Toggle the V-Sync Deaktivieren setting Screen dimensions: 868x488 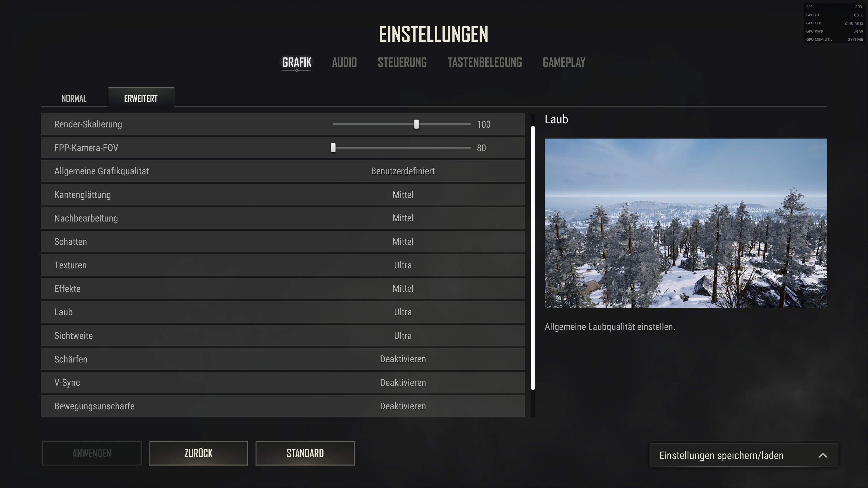403,383
